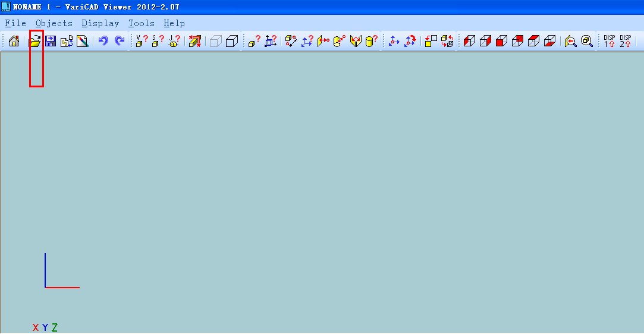Click the blue axes translate icon
The height and width of the screenshot is (334, 644).
pos(394,41)
